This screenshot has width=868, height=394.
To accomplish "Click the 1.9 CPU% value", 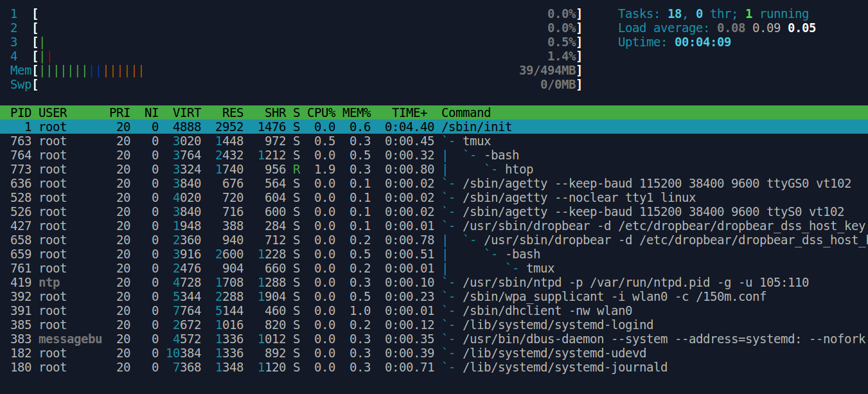I will 325,169.
